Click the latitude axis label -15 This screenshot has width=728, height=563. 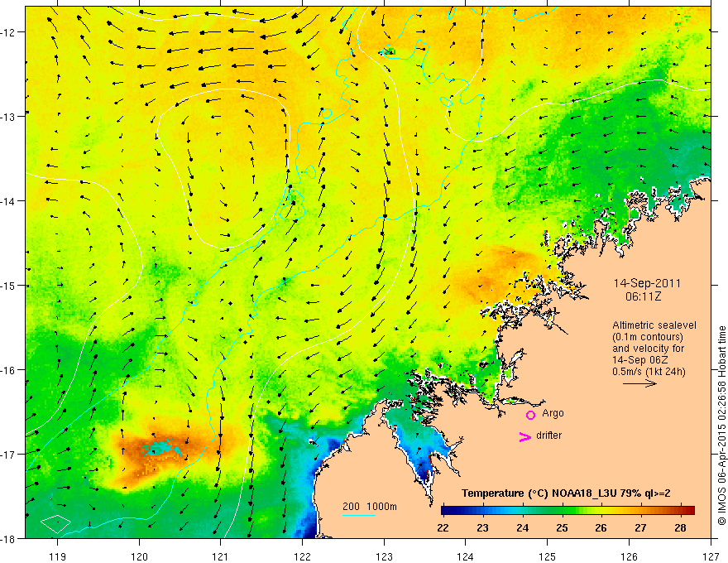pos(9,285)
